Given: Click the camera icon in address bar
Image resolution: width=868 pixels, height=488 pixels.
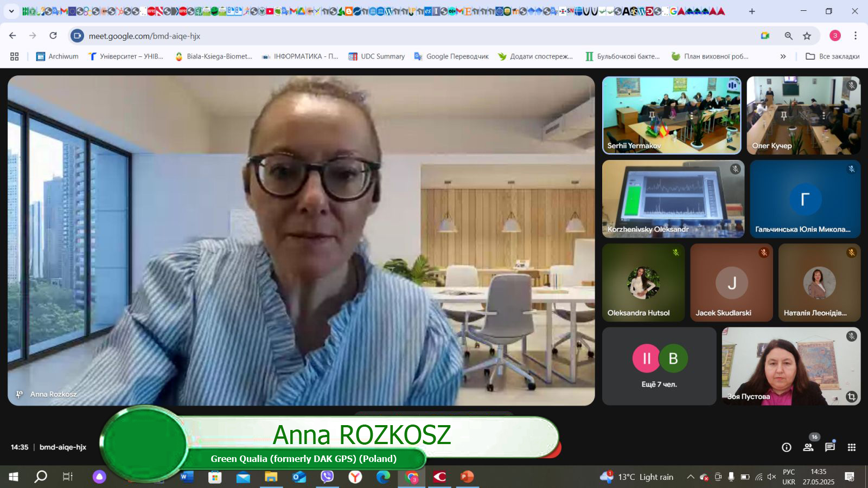Looking at the screenshot, I should pos(765,36).
